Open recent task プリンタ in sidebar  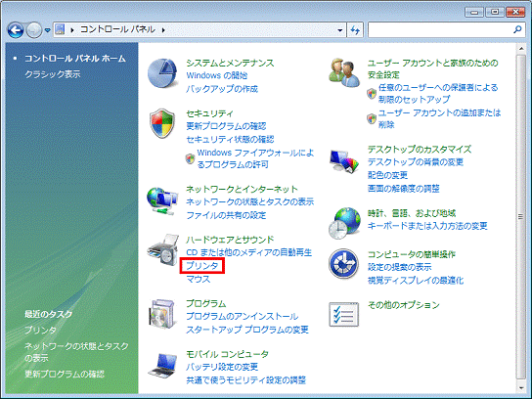tap(40, 330)
